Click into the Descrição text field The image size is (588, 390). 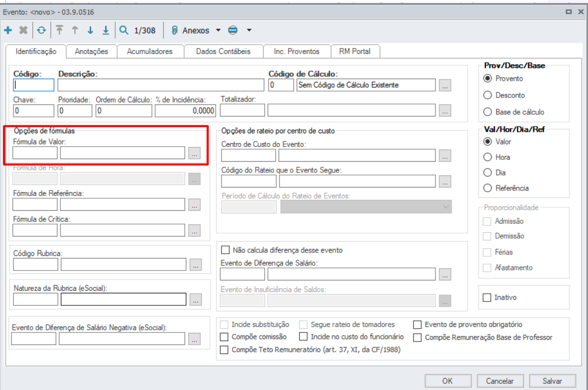[x=161, y=85]
